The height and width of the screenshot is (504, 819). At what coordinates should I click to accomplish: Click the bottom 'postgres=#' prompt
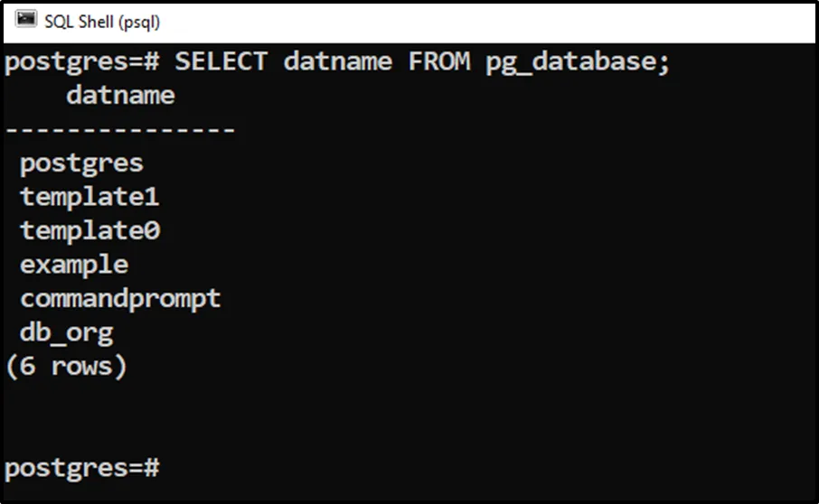82,468
